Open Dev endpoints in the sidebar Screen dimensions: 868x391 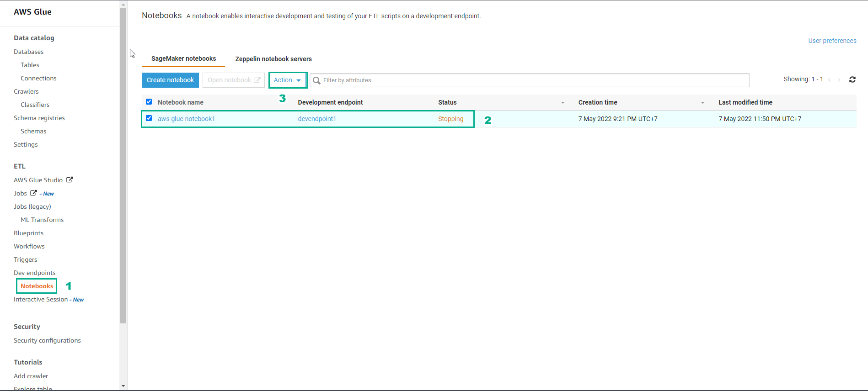tap(35, 273)
